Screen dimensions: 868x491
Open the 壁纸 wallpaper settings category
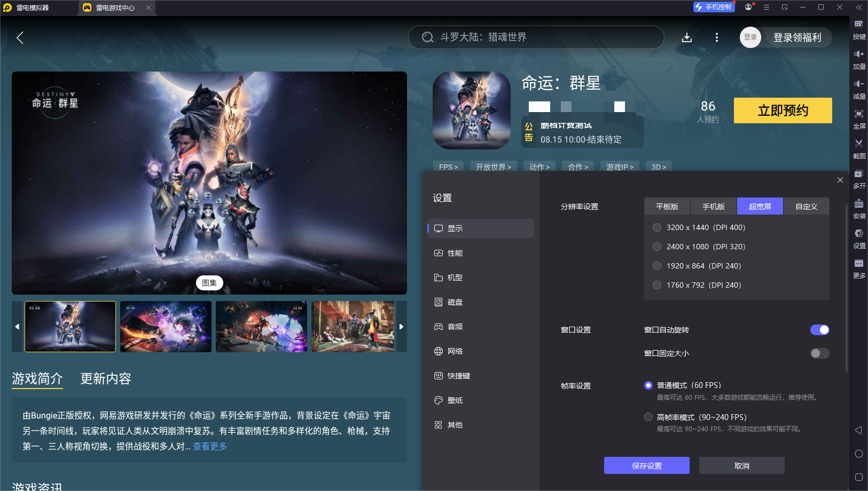click(455, 400)
